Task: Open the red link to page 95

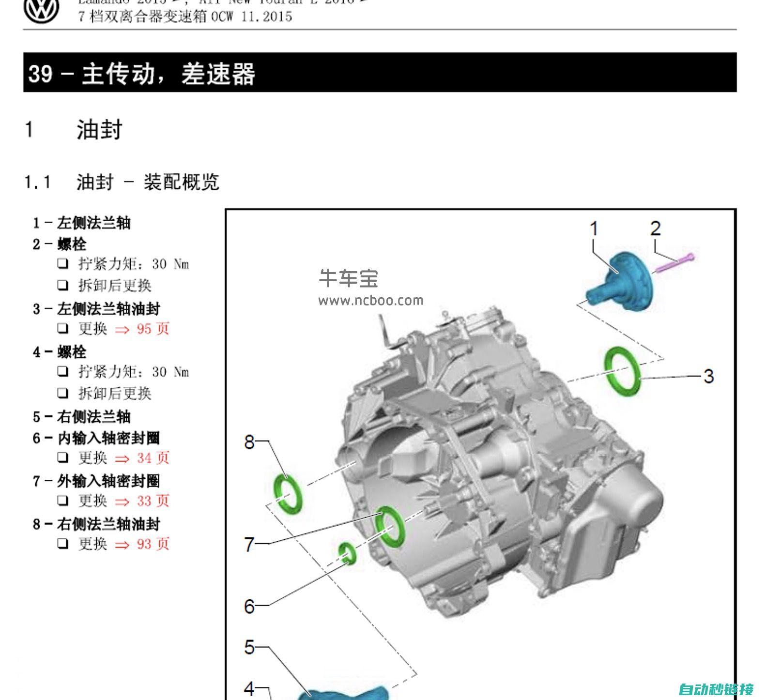Action: [142, 329]
